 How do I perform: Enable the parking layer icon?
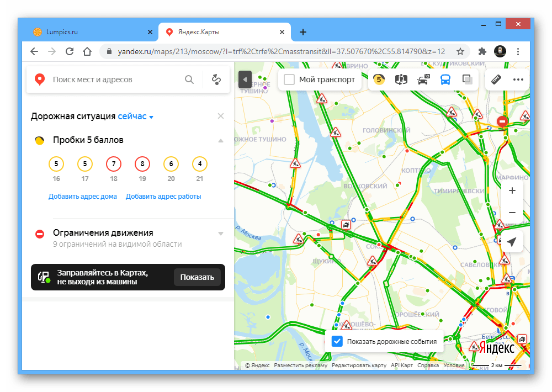tap(423, 80)
